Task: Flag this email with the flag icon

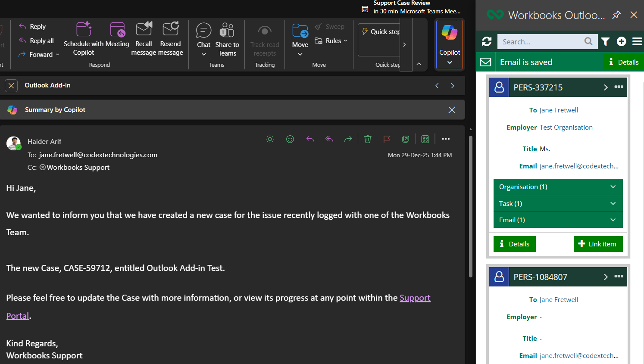Action: 387,139
